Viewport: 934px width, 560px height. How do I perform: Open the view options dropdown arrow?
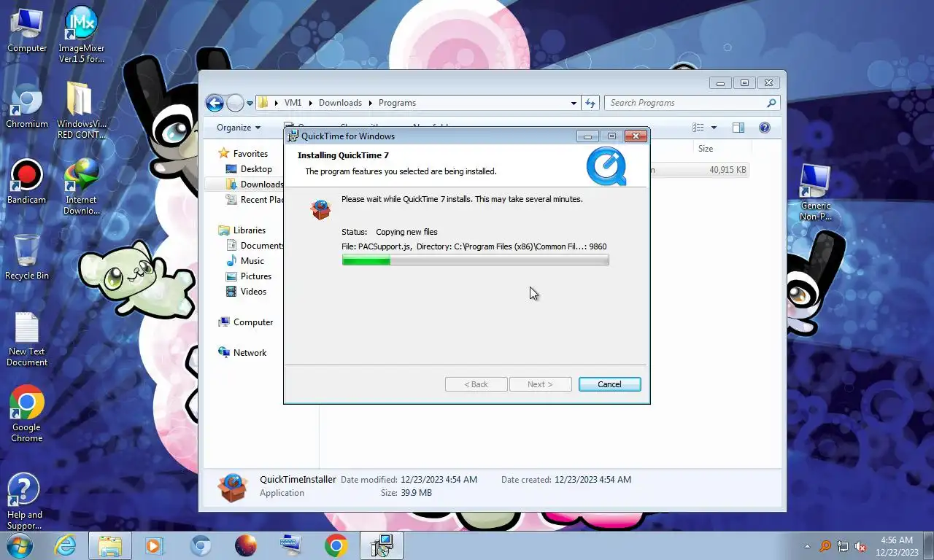point(714,128)
